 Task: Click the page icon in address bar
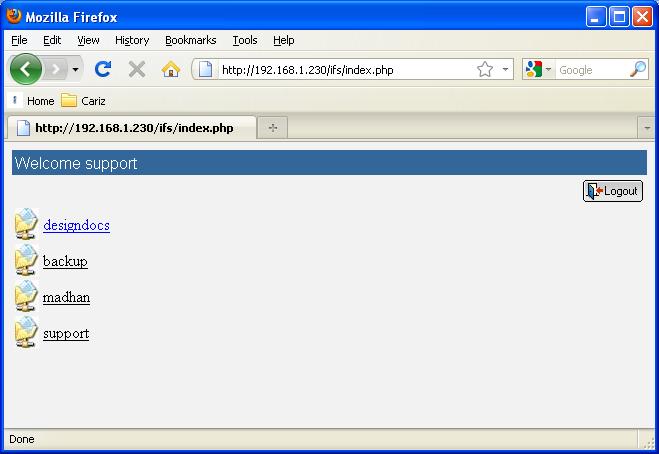205,69
